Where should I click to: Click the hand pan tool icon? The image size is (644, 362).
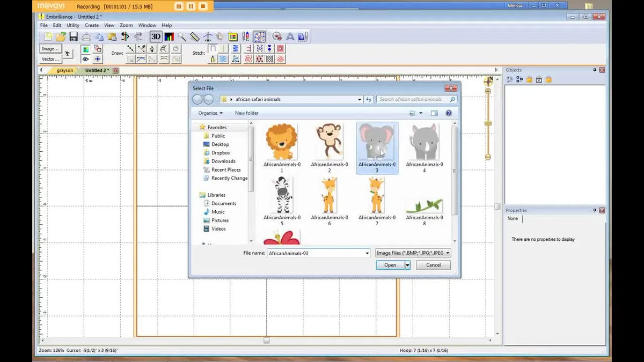pyautogui.click(x=220, y=36)
